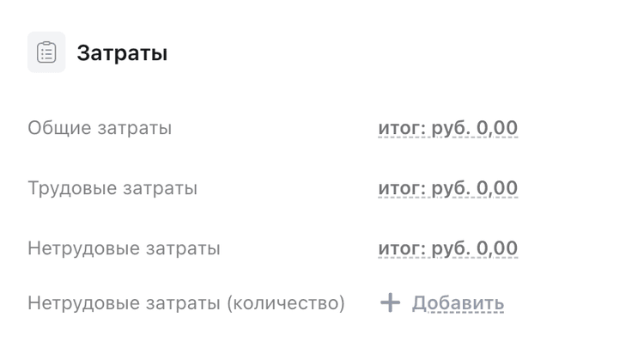Click руб. currency text in Трудовые затраты row
The image size is (644, 360).
(x=451, y=188)
